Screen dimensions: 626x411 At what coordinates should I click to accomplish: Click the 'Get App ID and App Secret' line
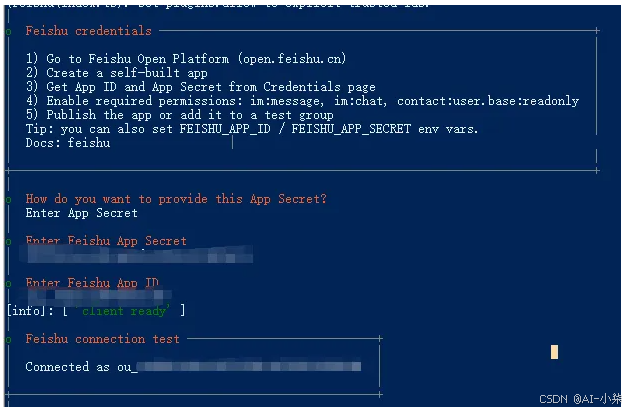[x=200, y=87]
